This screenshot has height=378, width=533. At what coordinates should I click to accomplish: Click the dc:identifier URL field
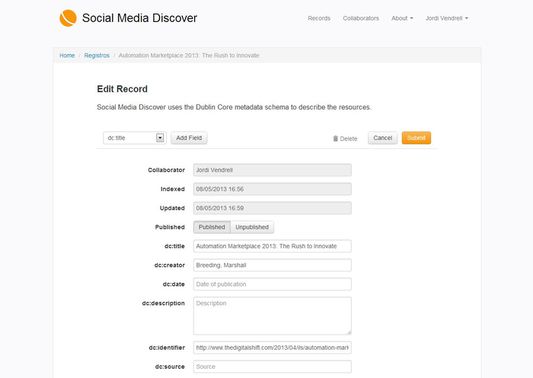point(272,348)
